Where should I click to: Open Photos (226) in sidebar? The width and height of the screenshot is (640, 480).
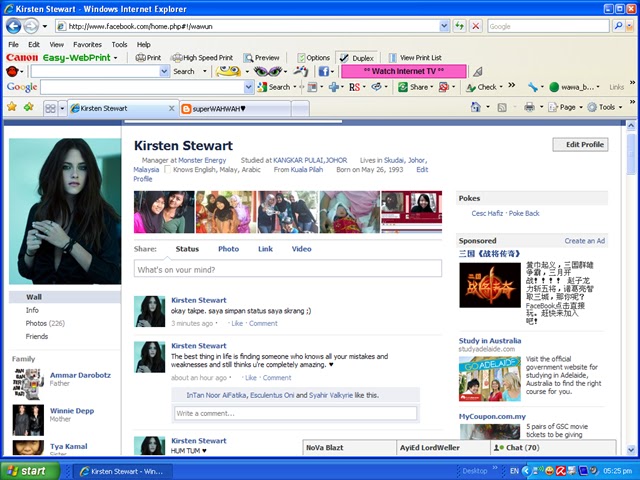45,323
